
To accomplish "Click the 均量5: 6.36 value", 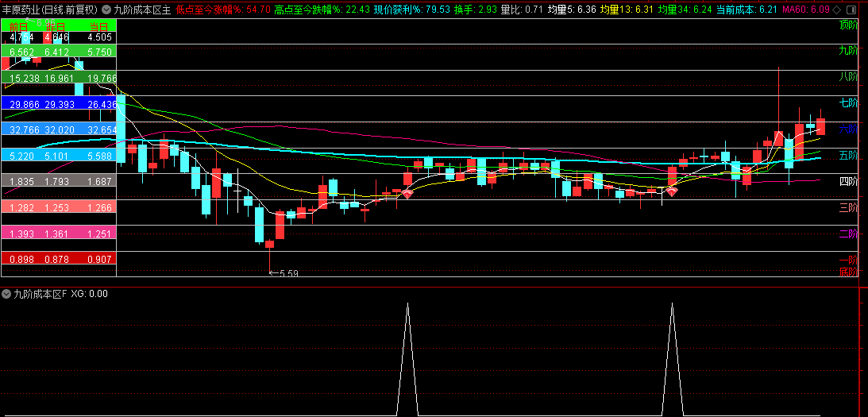I will point(571,10).
